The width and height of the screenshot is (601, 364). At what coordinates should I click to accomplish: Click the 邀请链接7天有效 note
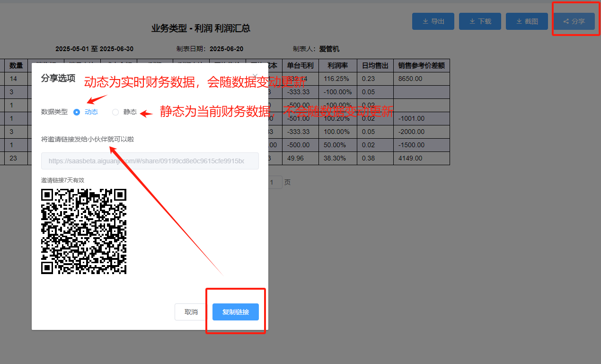(x=62, y=180)
